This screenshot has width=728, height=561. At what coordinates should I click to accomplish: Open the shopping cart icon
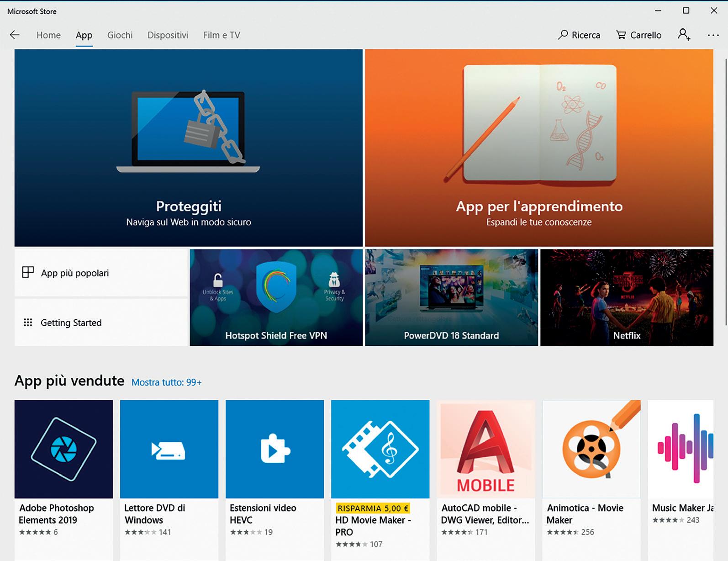coord(621,35)
